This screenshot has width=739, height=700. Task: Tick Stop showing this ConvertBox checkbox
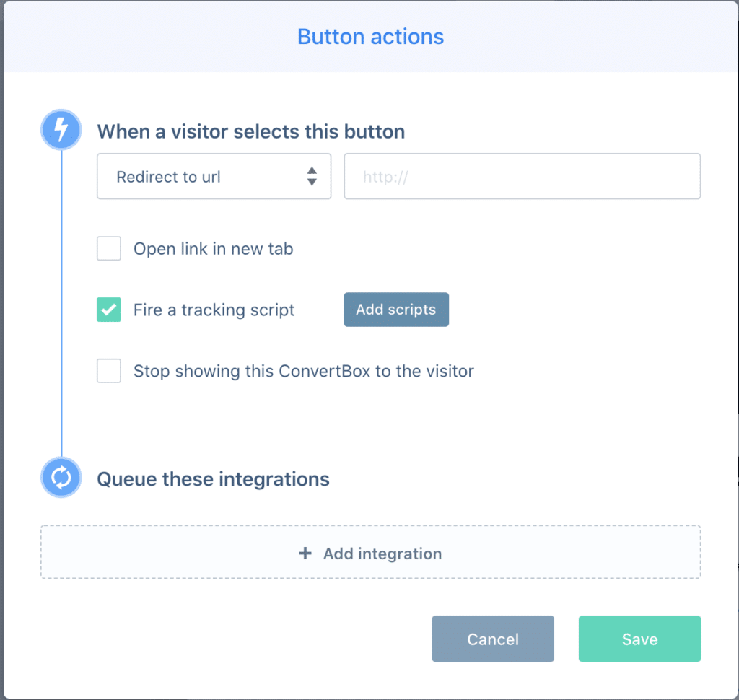[109, 371]
